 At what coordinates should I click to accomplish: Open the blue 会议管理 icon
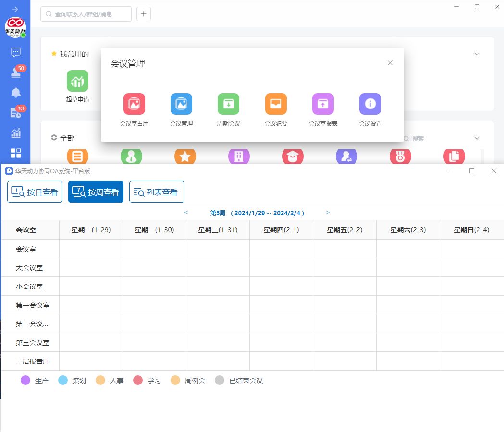point(181,104)
